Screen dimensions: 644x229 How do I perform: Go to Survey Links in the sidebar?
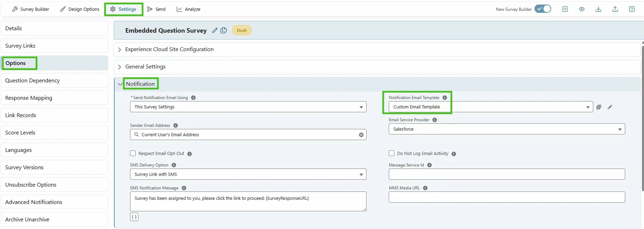point(55,46)
